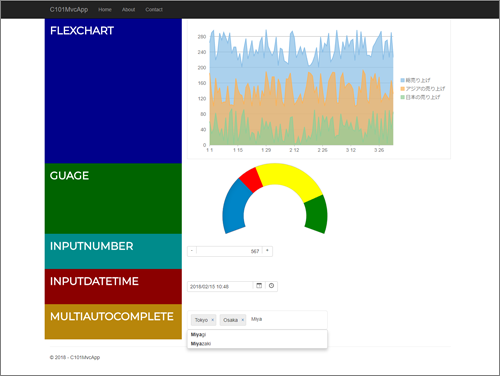
Task: Open the About navigation link
Action: [x=128, y=10]
